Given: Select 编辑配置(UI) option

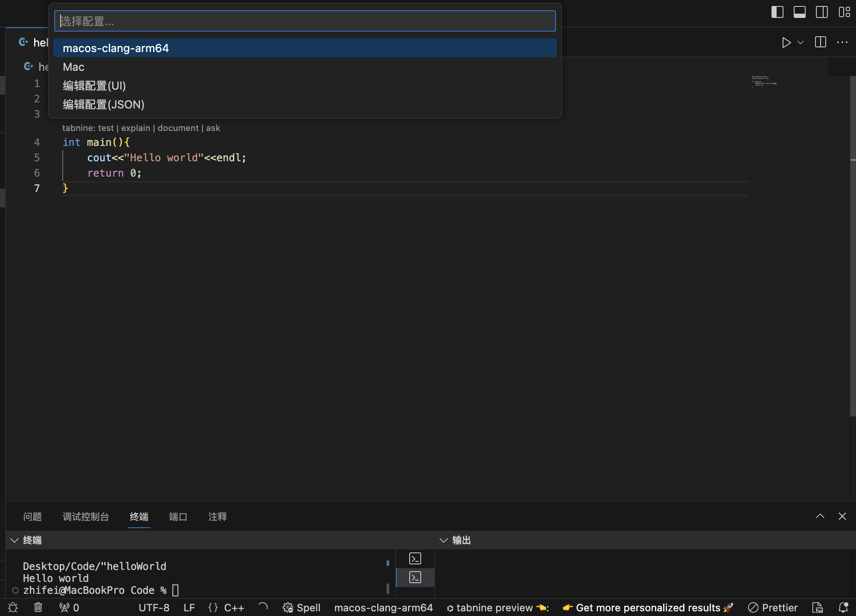Looking at the screenshot, I should pyautogui.click(x=305, y=86).
